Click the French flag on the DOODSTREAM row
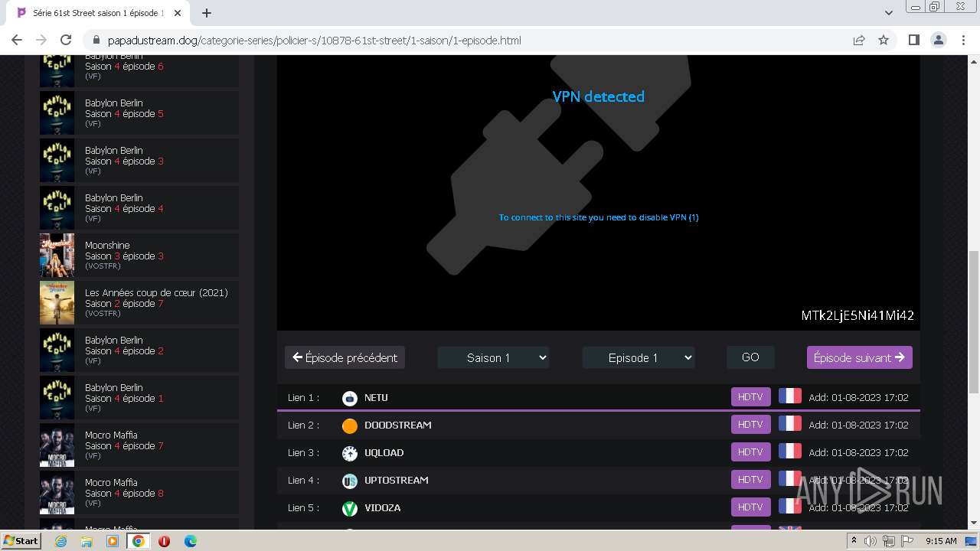980x551 pixels. [790, 424]
